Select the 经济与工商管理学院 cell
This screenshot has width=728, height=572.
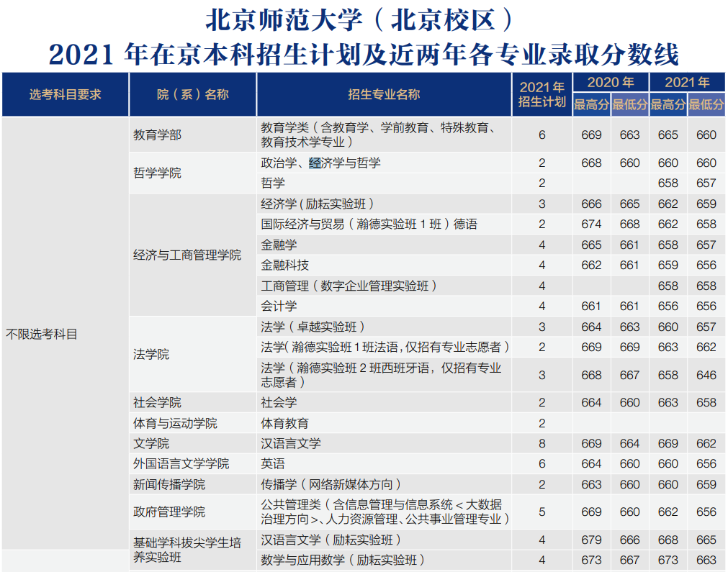[187, 255]
